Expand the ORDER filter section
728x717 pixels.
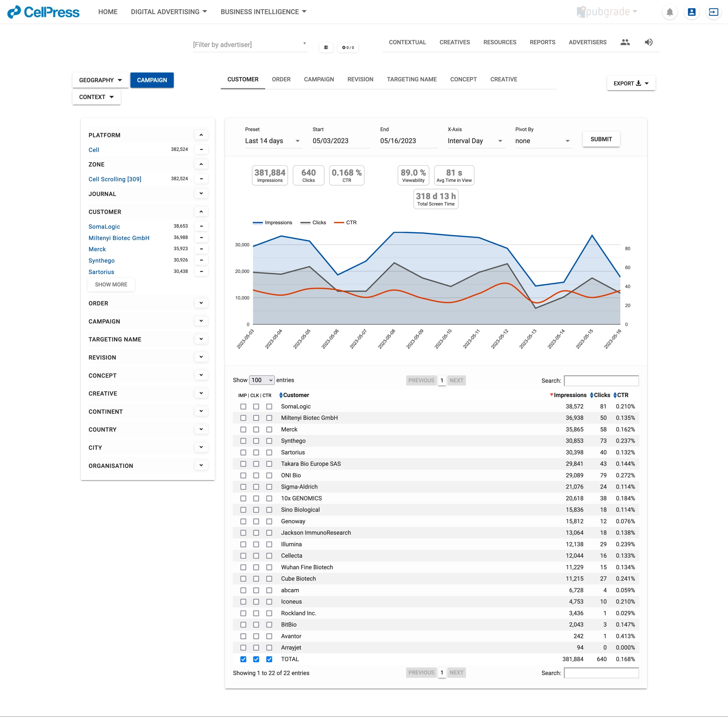tap(201, 303)
